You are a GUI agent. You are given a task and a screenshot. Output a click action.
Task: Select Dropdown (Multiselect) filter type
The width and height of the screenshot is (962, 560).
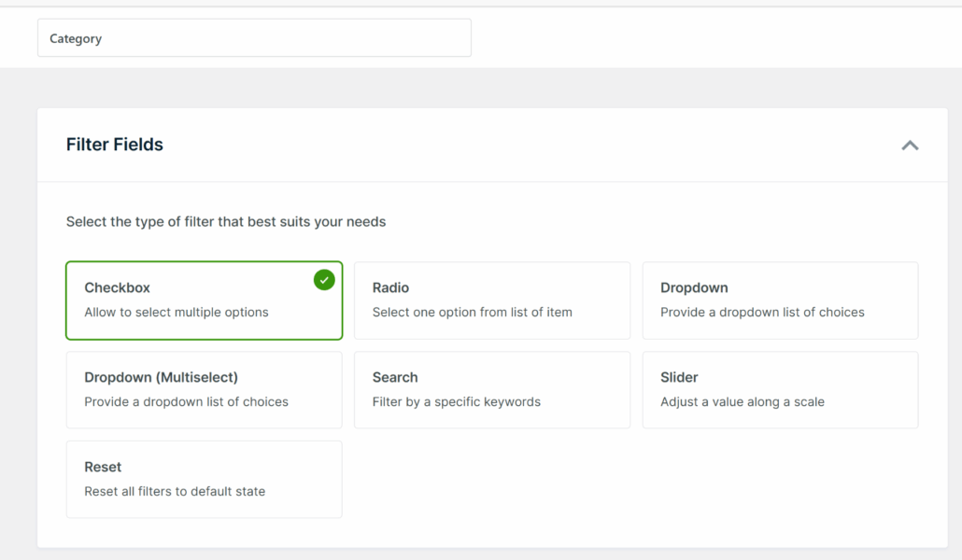tap(204, 389)
